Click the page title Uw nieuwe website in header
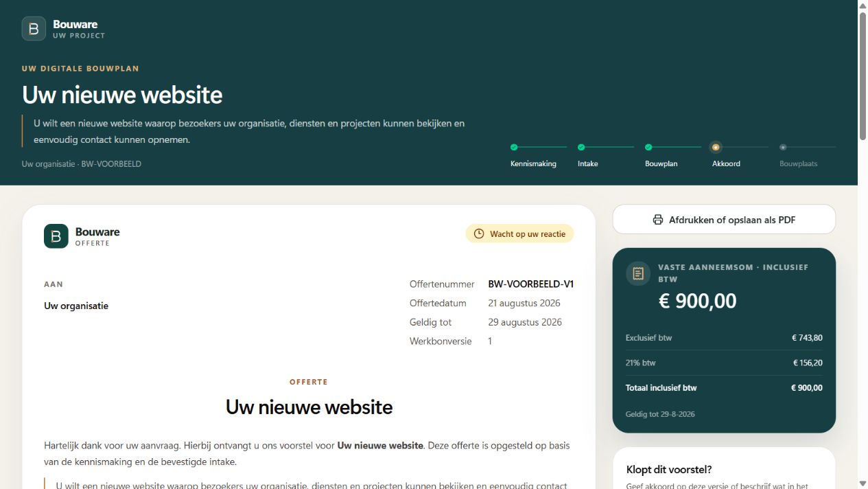 tap(122, 95)
